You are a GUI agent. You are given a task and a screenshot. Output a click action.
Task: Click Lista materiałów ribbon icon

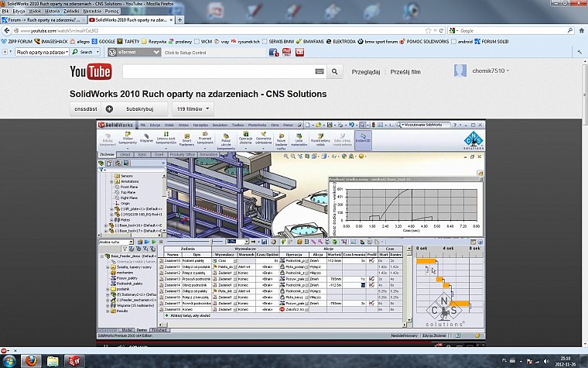click(299, 140)
